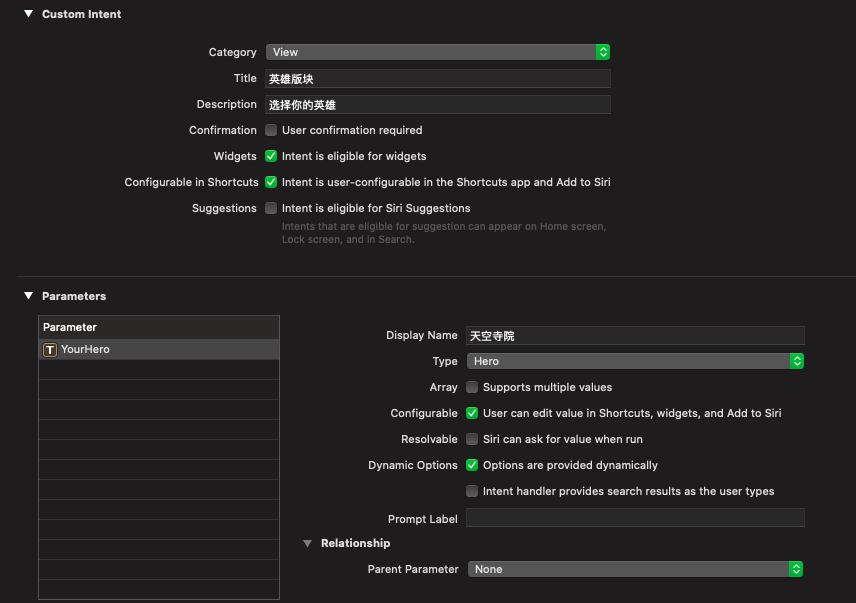Collapse the Custom Intent section
The width and height of the screenshot is (856, 603).
[29, 14]
